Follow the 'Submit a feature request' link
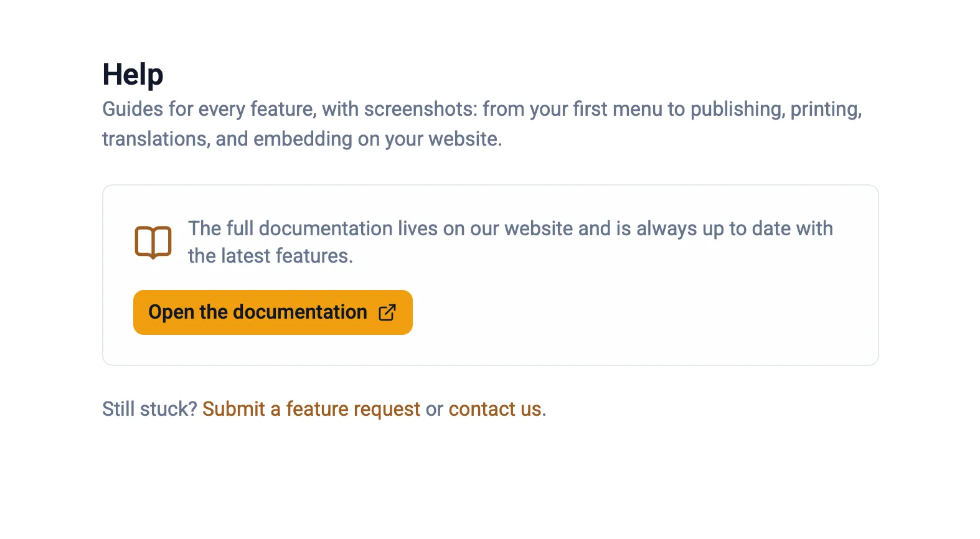The height and width of the screenshot is (539, 980). click(x=311, y=409)
